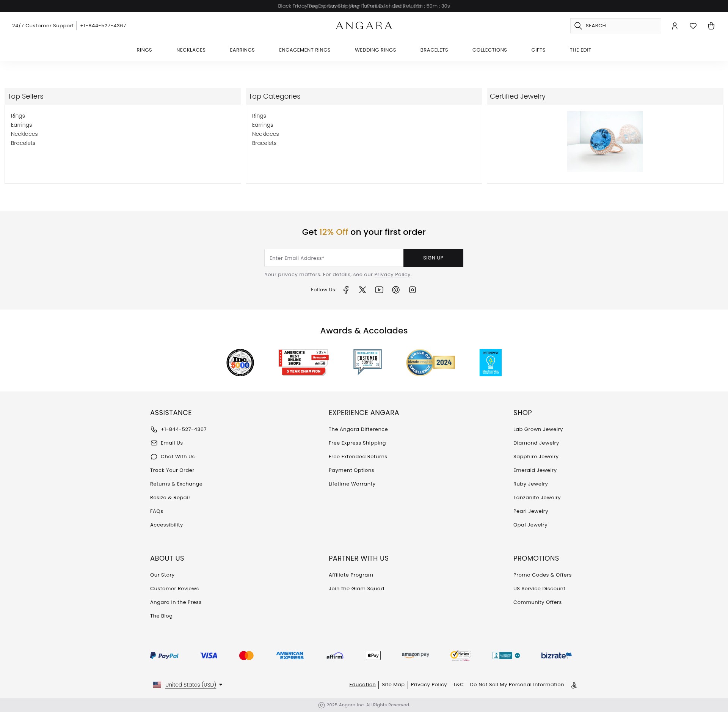
Task: Click the envelope icon beside Email Us
Action: (154, 443)
